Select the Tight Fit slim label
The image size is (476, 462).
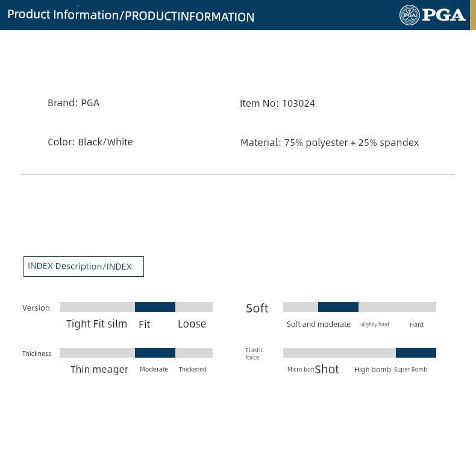[96, 324]
